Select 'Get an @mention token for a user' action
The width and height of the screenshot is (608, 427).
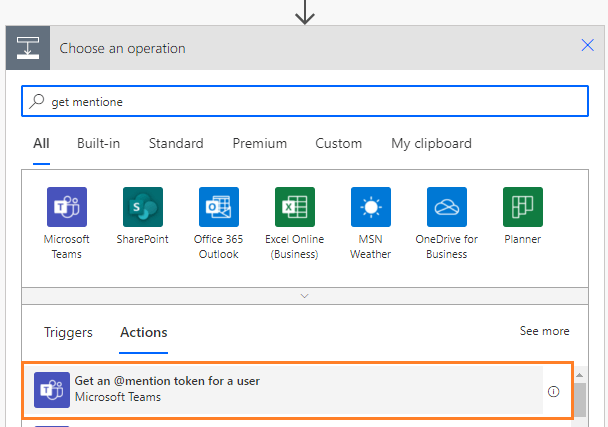point(297,391)
